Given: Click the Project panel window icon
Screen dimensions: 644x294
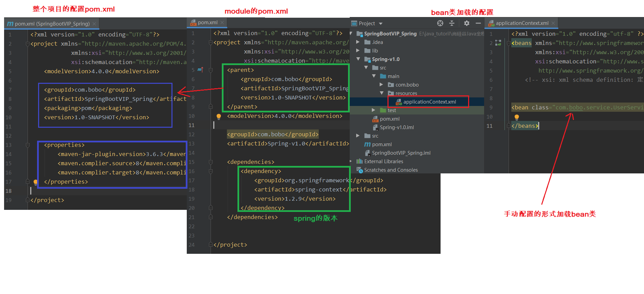Looking at the screenshot, I should pyautogui.click(x=354, y=24).
